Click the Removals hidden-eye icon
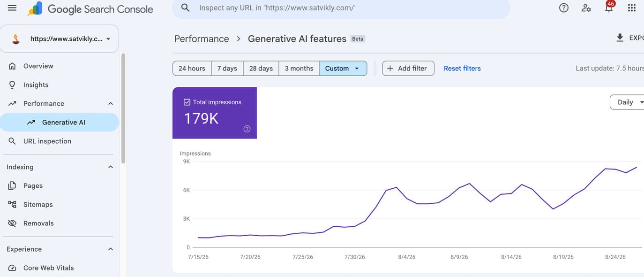644x277 pixels. pyautogui.click(x=13, y=223)
